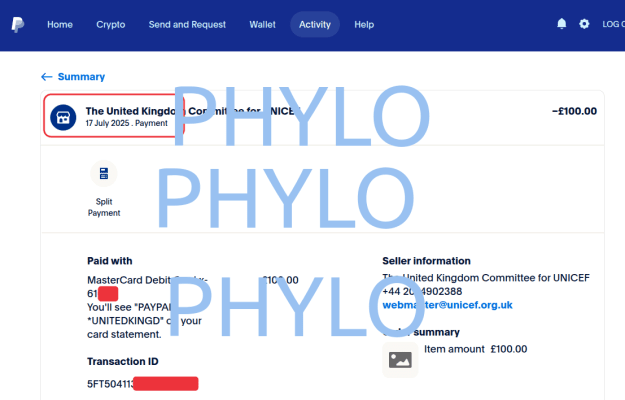Click the -£100.00 transaction amount
Screen dimensions: 625x400
click(x=574, y=111)
